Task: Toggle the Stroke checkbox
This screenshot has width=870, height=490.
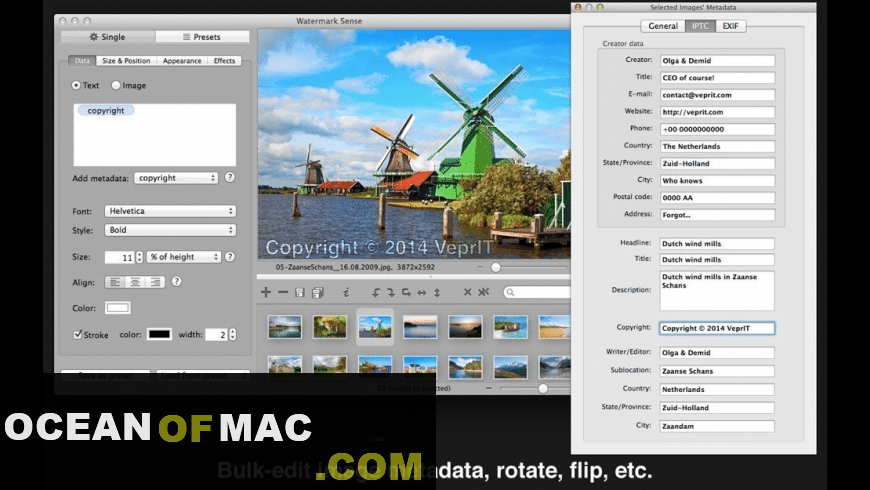Action: click(78, 334)
